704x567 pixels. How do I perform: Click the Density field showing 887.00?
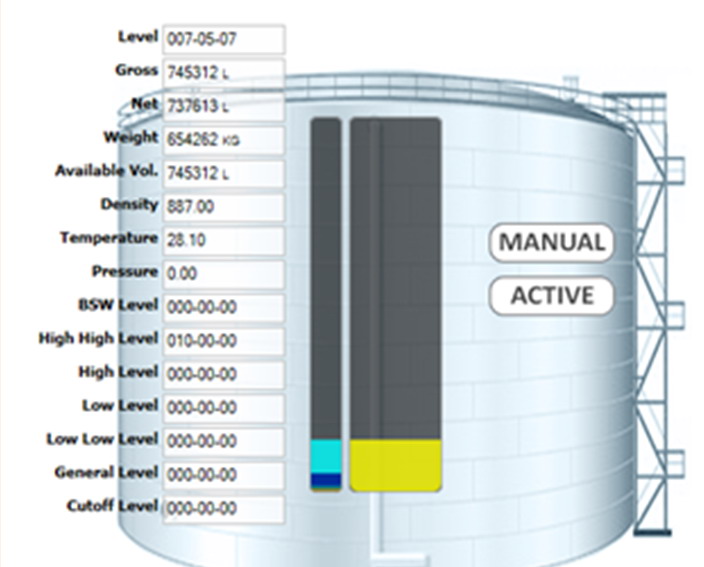(223, 206)
